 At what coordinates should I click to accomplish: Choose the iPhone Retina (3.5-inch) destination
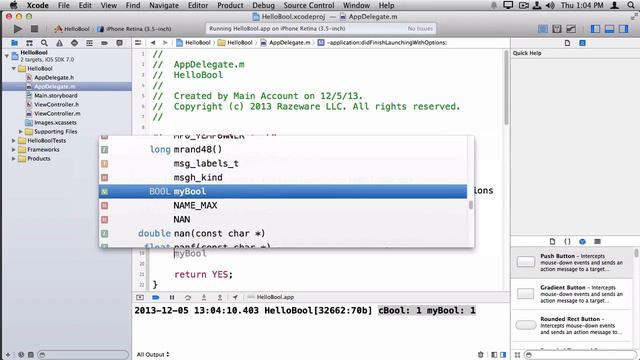point(134,29)
